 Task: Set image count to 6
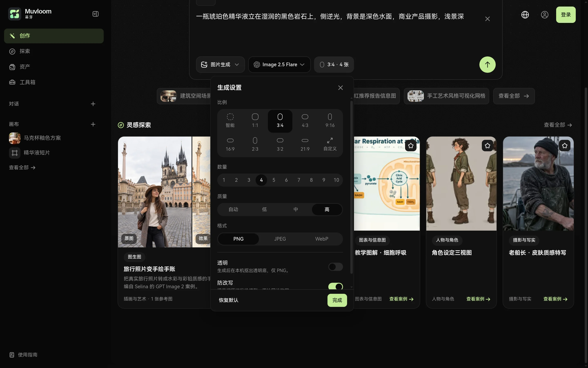tap(286, 180)
